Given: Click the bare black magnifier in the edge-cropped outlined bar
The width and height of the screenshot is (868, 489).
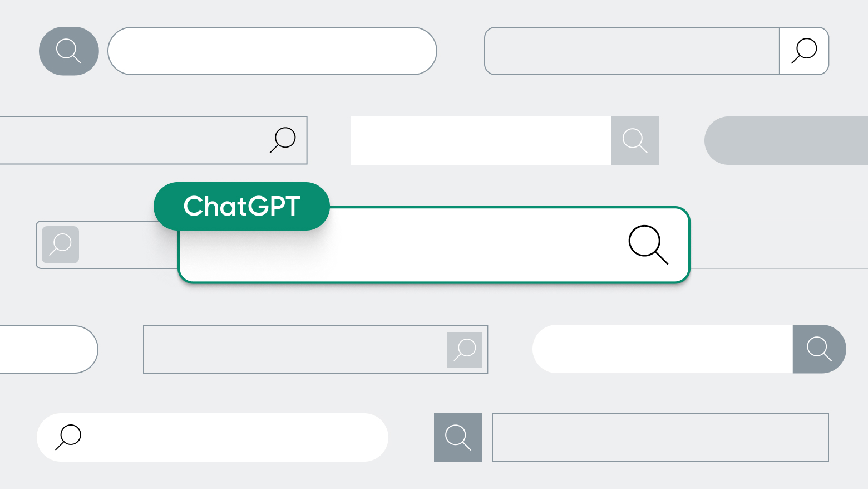Looking at the screenshot, I should 283,140.
